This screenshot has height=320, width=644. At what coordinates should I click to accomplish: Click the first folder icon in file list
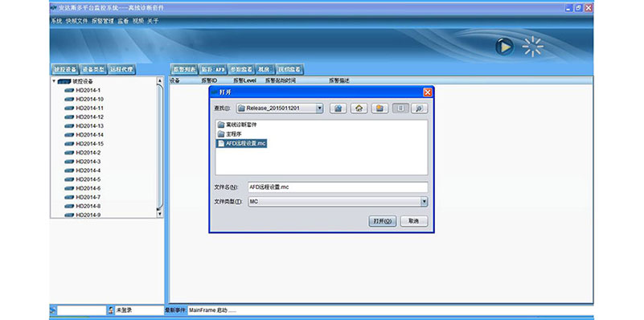pyautogui.click(x=221, y=125)
